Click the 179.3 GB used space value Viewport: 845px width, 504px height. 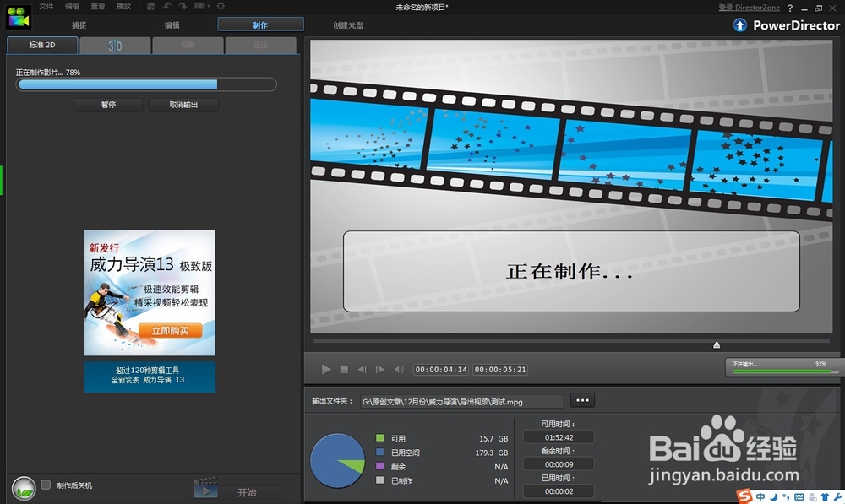click(x=492, y=453)
